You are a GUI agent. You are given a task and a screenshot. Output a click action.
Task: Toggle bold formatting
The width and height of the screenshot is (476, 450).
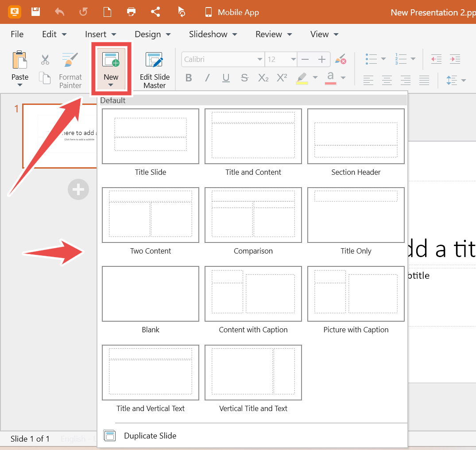point(189,77)
